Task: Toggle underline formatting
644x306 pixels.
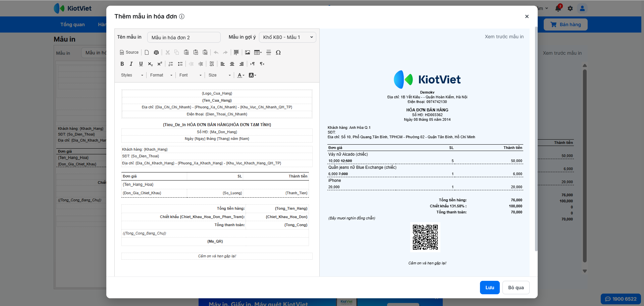Action: tap(141, 64)
